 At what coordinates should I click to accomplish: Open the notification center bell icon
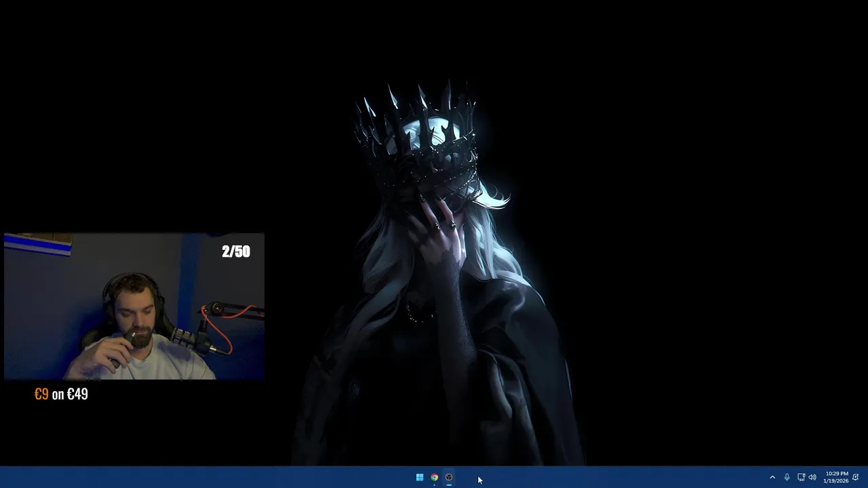[856, 477]
